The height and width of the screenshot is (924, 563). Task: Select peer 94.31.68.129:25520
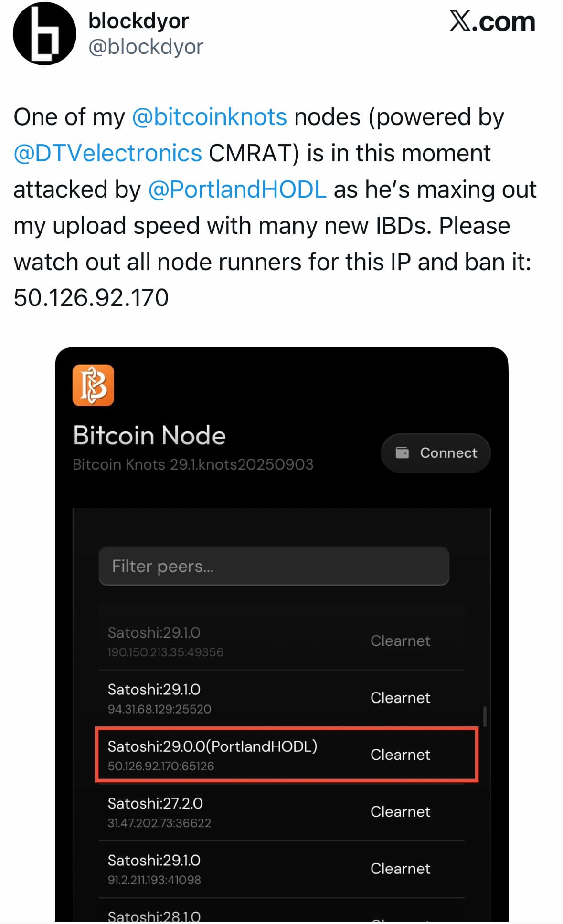282,698
